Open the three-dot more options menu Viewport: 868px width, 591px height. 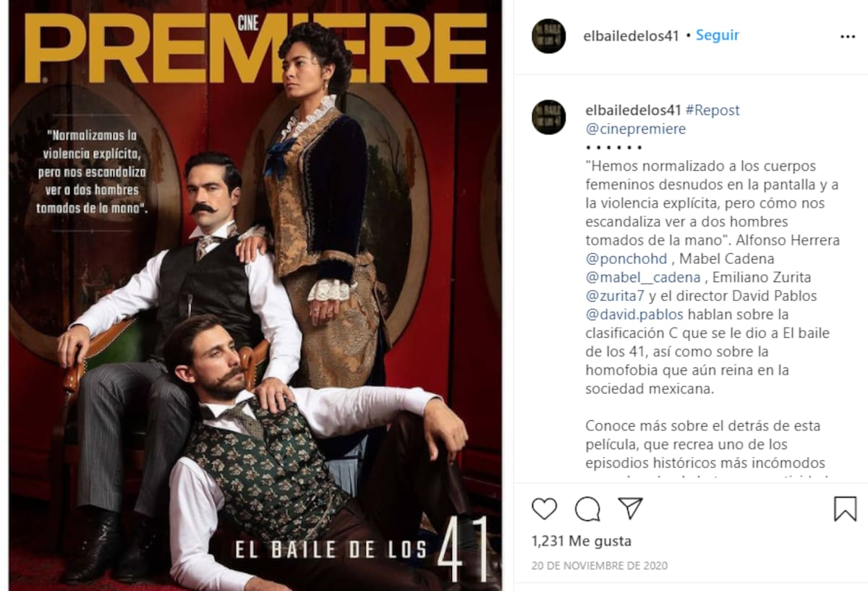click(x=848, y=36)
